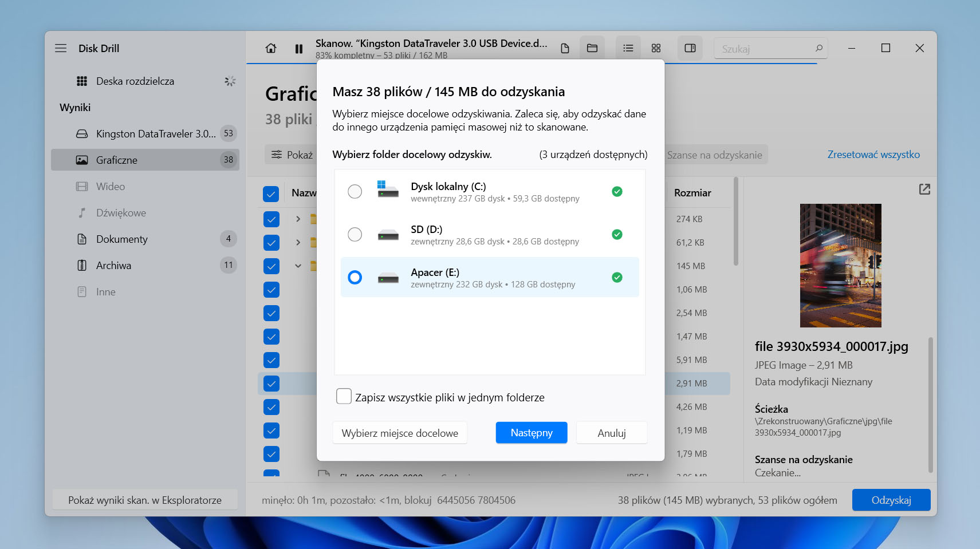Viewport: 980px width, 549px height.
Task: Click the loading spinner next to Deska rozdzielcza
Action: pyautogui.click(x=230, y=81)
